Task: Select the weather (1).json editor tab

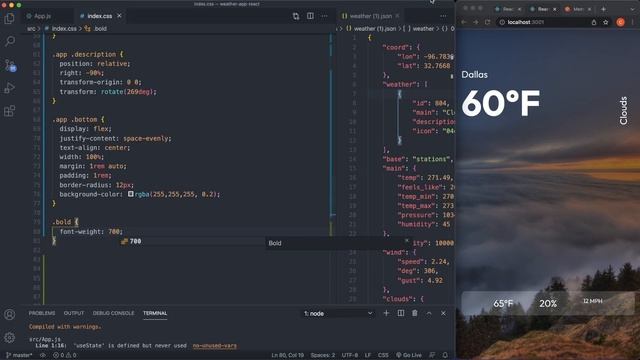Action: pos(371,16)
